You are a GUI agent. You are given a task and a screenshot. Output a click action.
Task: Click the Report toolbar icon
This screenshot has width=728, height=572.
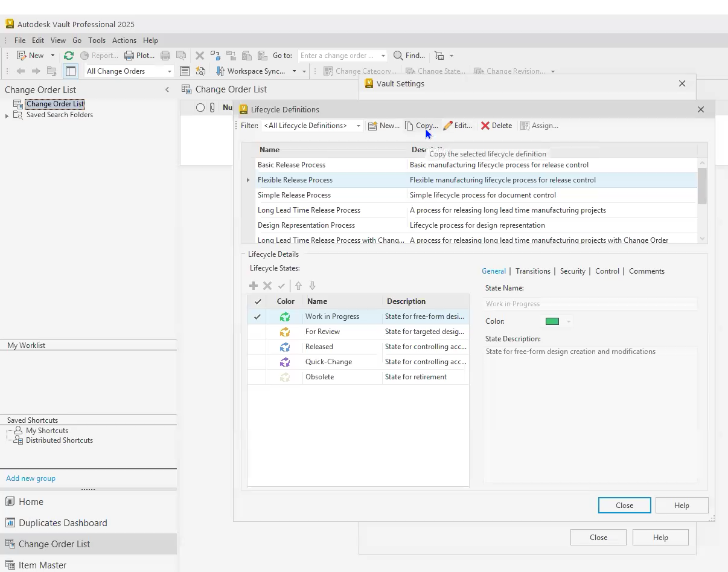pos(85,56)
